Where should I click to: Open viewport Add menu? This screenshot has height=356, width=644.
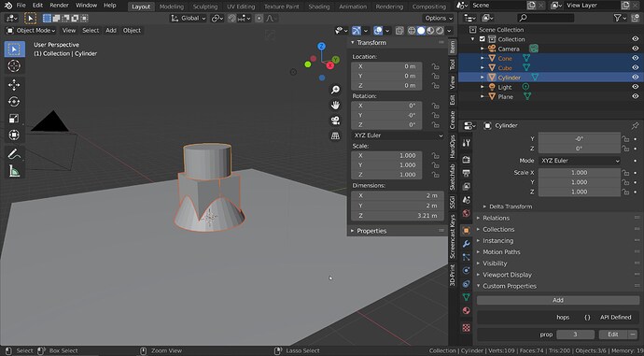coord(111,31)
